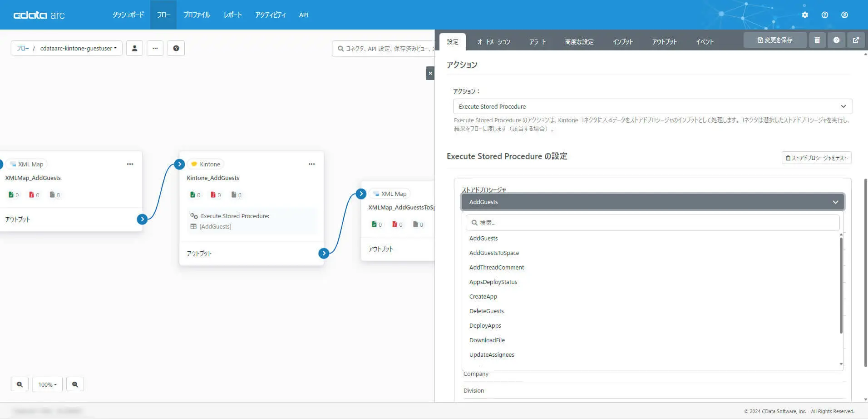Click the CData Arc logo

click(39, 15)
